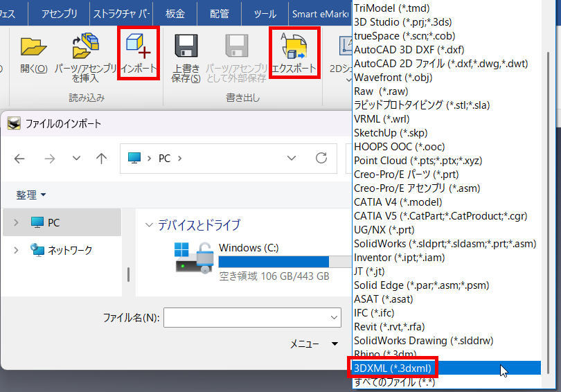Switch to the Tools (ツール) ribbon tab
This screenshot has height=392, width=561.
(x=265, y=13)
